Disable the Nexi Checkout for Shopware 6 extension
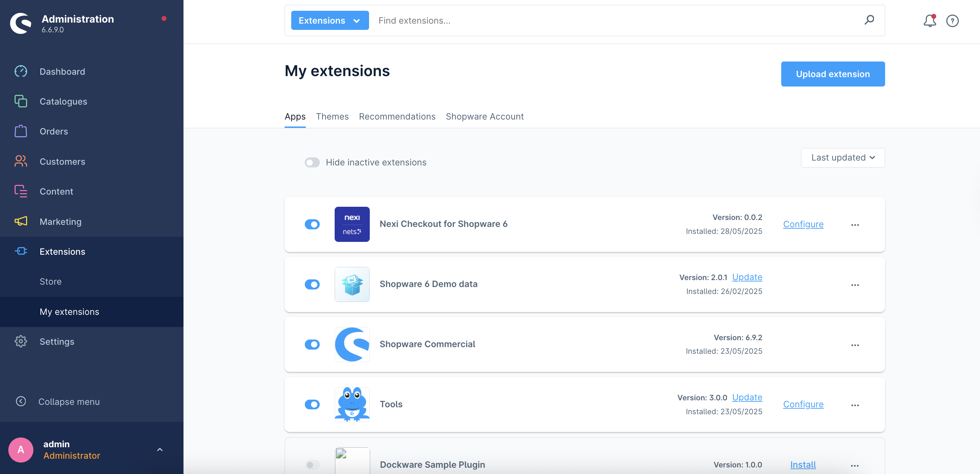This screenshot has width=980, height=474. coord(312,224)
